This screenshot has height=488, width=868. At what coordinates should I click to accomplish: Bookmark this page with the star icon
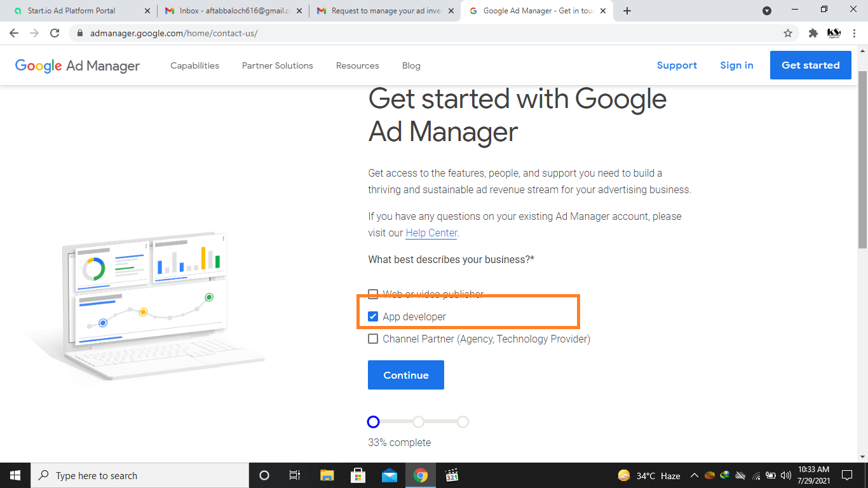pos(788,33)
